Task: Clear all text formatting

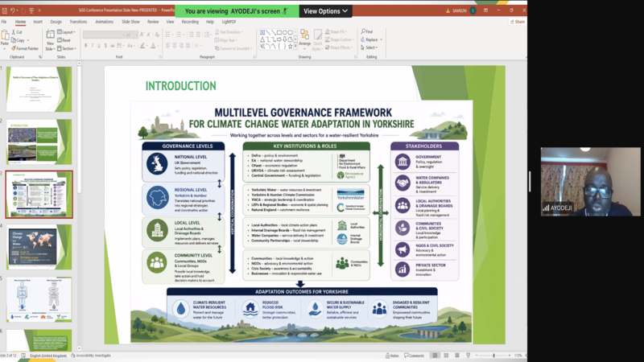Action: [157, 35]
